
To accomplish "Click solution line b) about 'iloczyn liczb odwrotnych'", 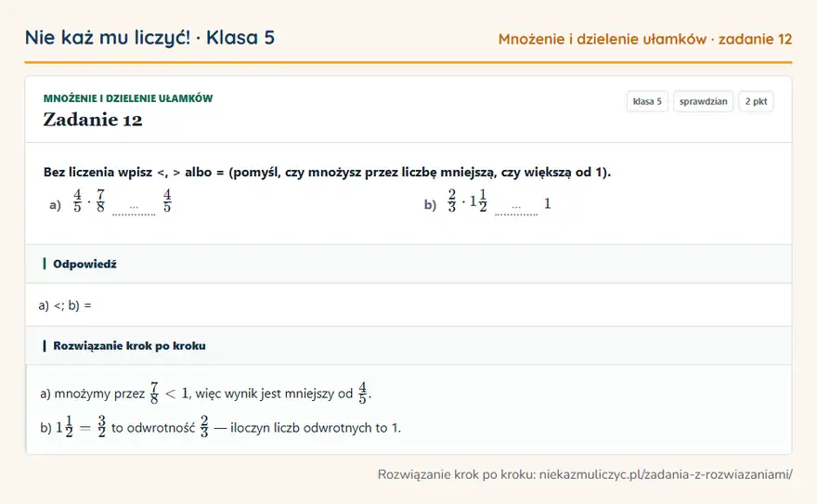I will (220, 427).
